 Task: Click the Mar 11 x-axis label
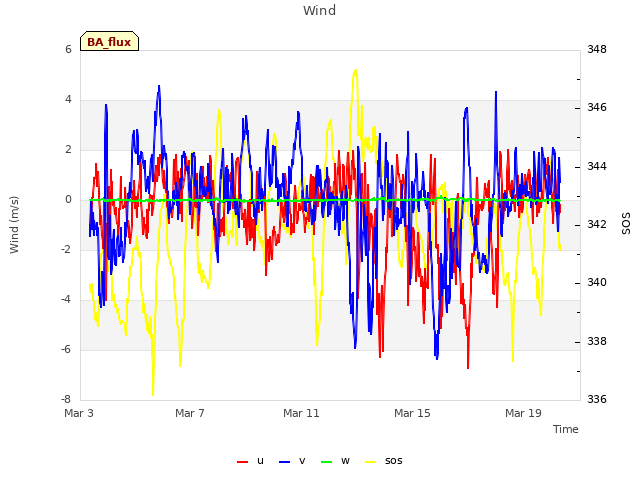coord(301,413)
